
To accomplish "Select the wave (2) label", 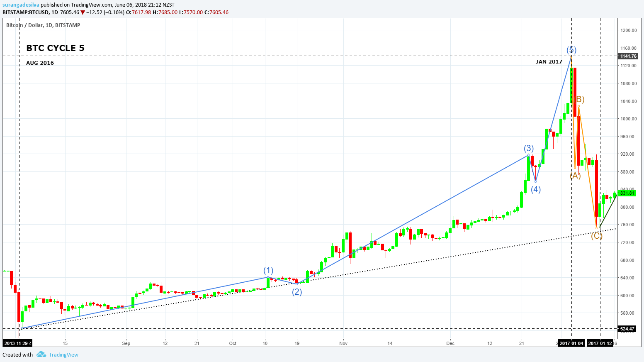I will [x=297, y=292].
